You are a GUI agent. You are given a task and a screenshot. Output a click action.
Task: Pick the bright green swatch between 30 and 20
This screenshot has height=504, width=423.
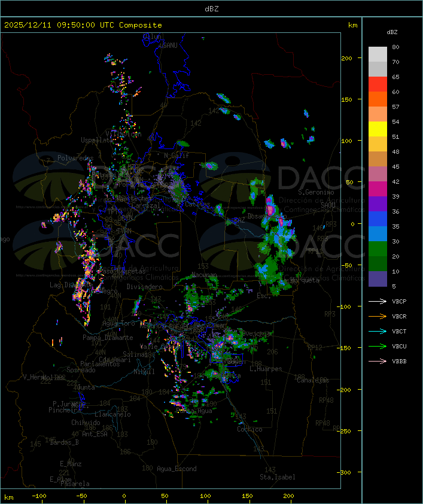(378, 249)
